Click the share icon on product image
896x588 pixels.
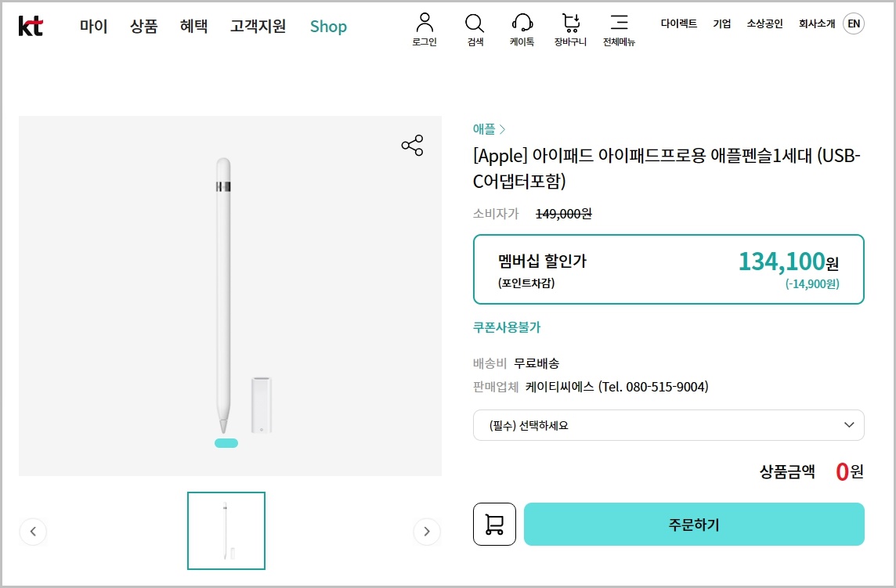412,145
